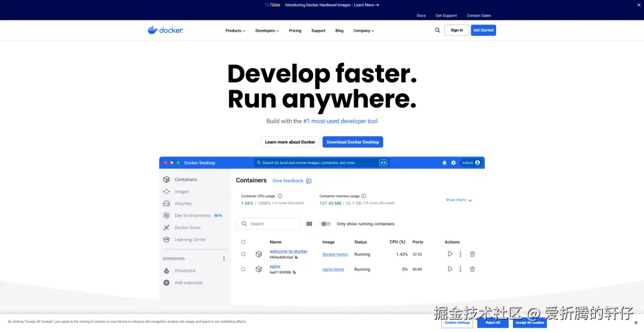Open the nginx:latest image link

[x=333, y=269]
